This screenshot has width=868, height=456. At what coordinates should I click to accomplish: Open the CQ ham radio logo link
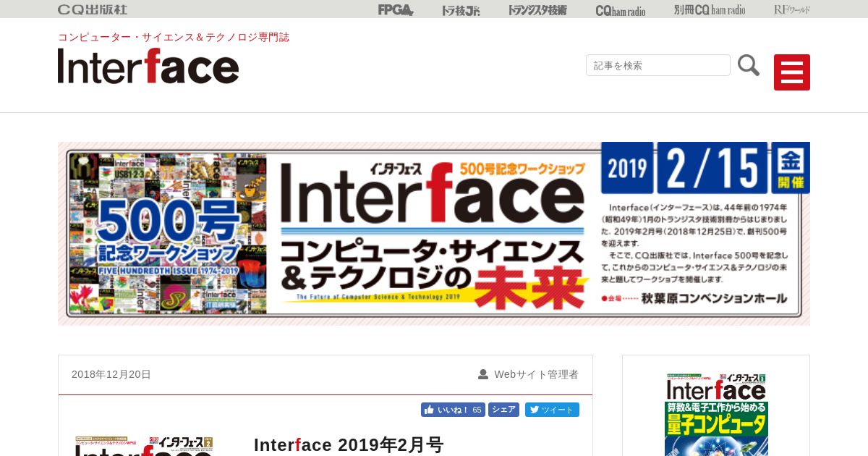click(x=621, y=10)
